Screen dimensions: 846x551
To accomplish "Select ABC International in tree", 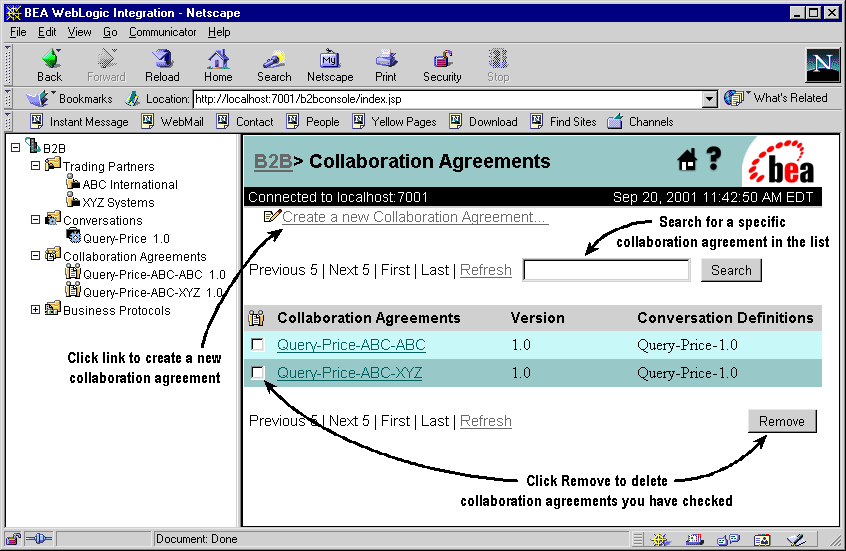I will coord(130,185).
